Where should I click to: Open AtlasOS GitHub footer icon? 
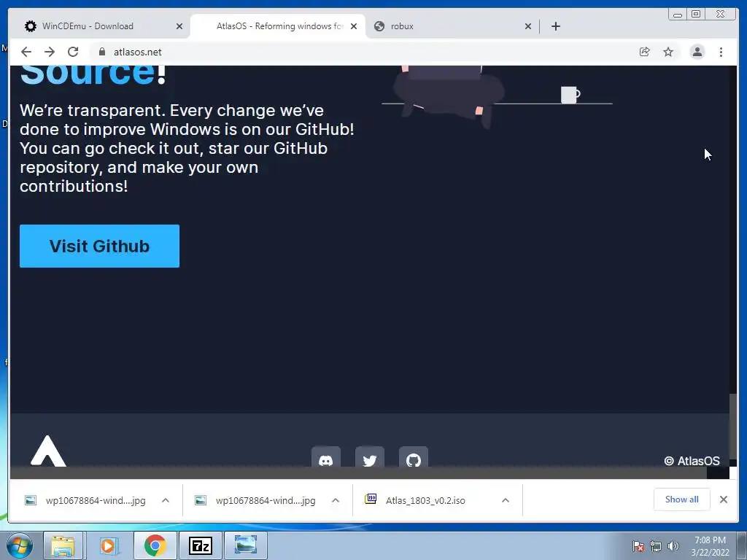(x=414, y=458)
